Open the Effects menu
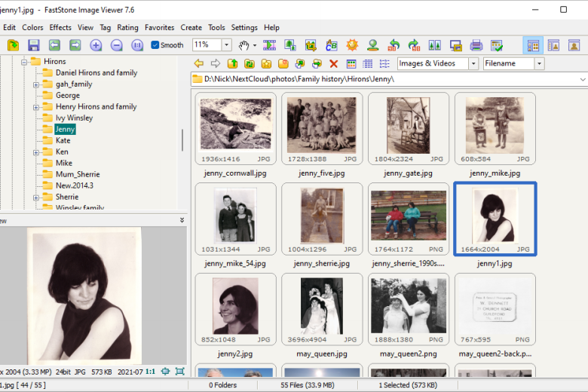Screen dimensions: 588x392 60,27
